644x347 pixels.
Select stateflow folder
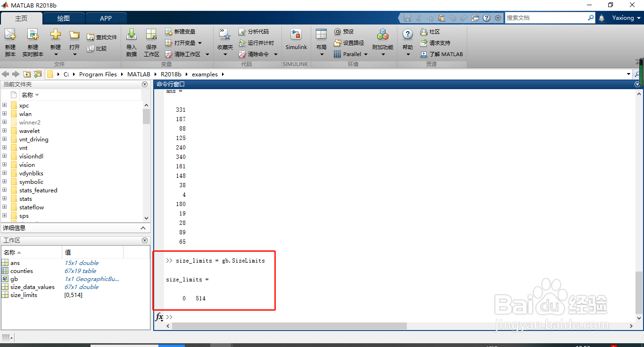pos(32,207)
